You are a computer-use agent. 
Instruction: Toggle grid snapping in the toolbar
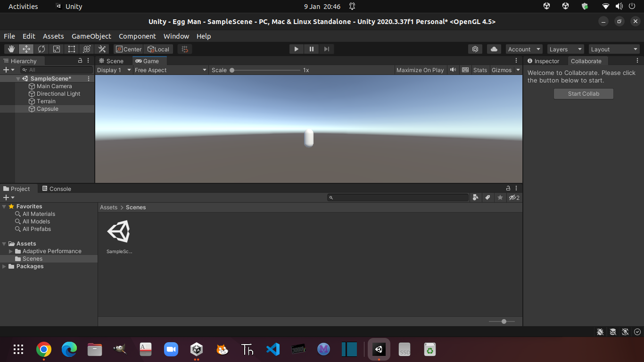(184, 49)
